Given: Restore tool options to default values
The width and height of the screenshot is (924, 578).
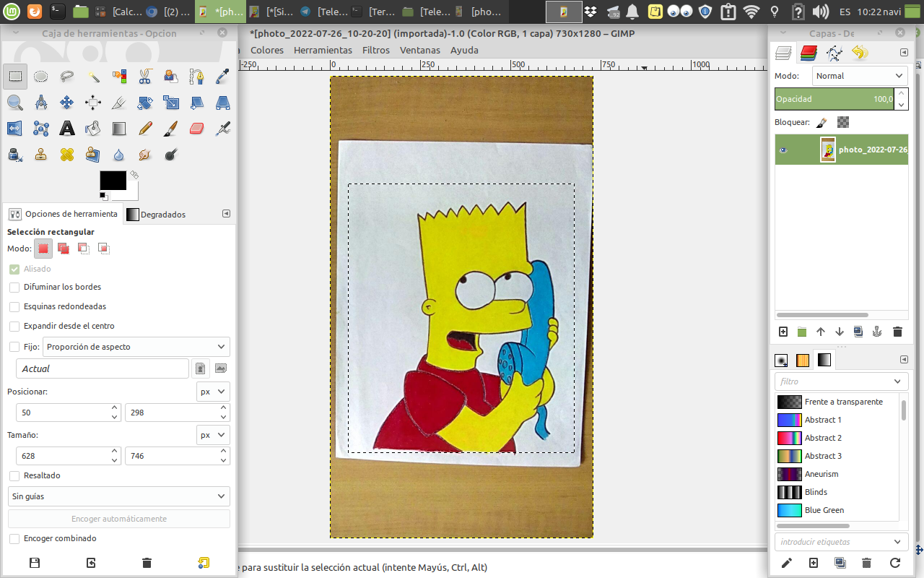Looking at the screenshot, I should tap(203, 563).
